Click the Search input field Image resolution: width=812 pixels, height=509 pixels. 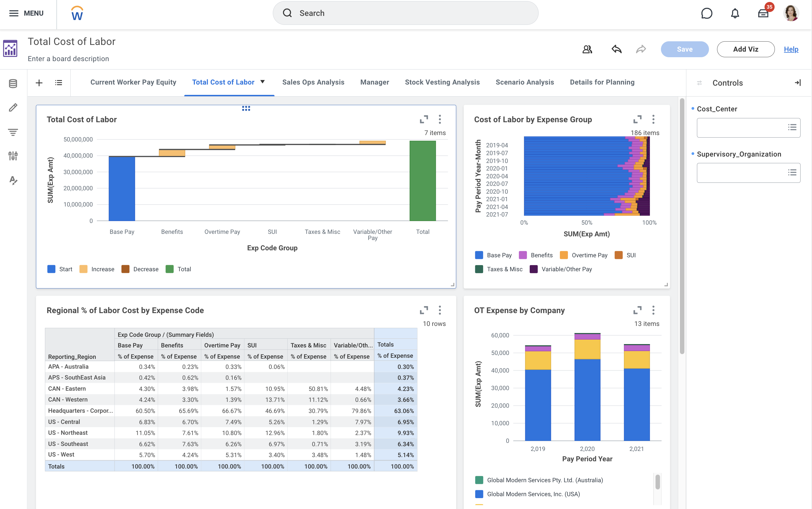click(405, 13)
